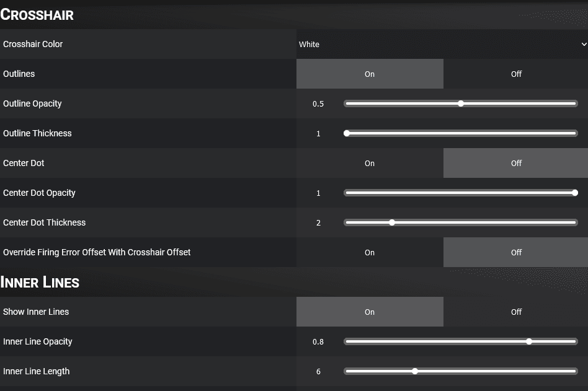Click the Outline Opacity value 0.5
This screenshot has height=391, width=588.
[318, 103]
